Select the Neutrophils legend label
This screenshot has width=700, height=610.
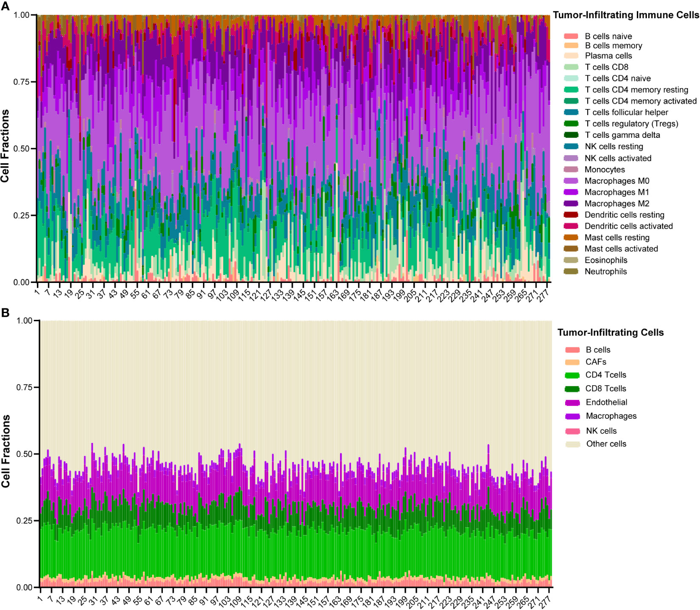[605, 271]
